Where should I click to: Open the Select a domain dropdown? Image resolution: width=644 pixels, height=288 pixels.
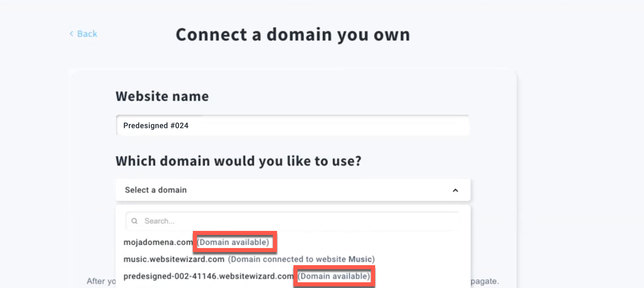tap(293, 190)
